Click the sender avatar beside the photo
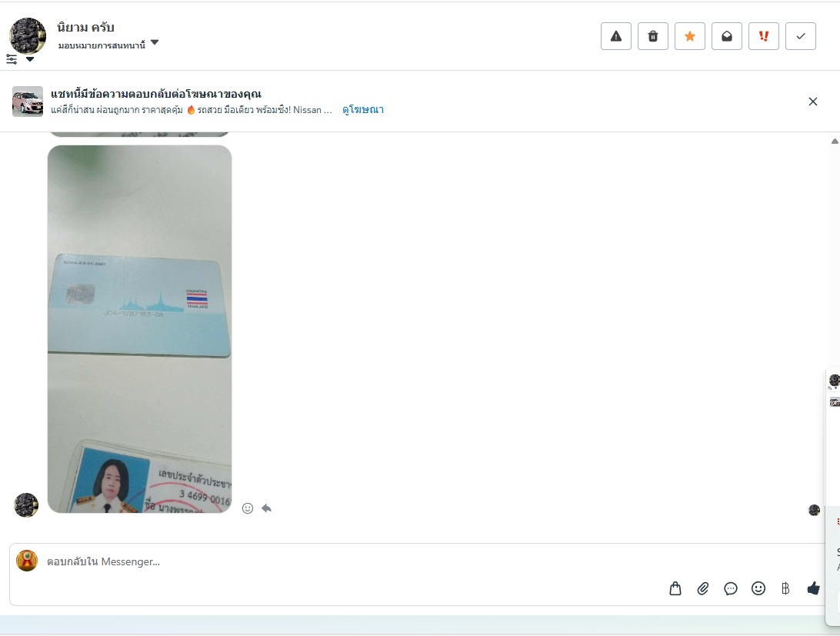 click(x=26, y=505)
